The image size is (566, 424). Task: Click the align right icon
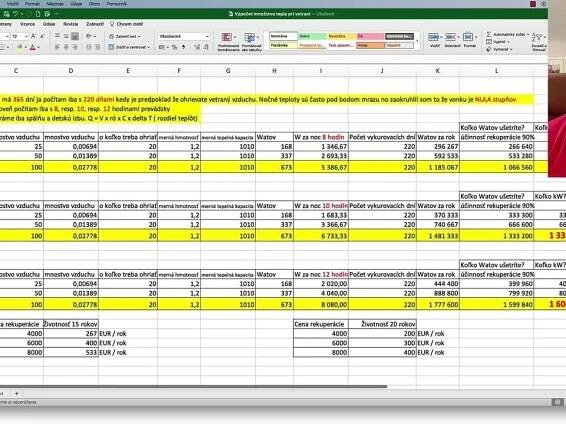[75, 47]
